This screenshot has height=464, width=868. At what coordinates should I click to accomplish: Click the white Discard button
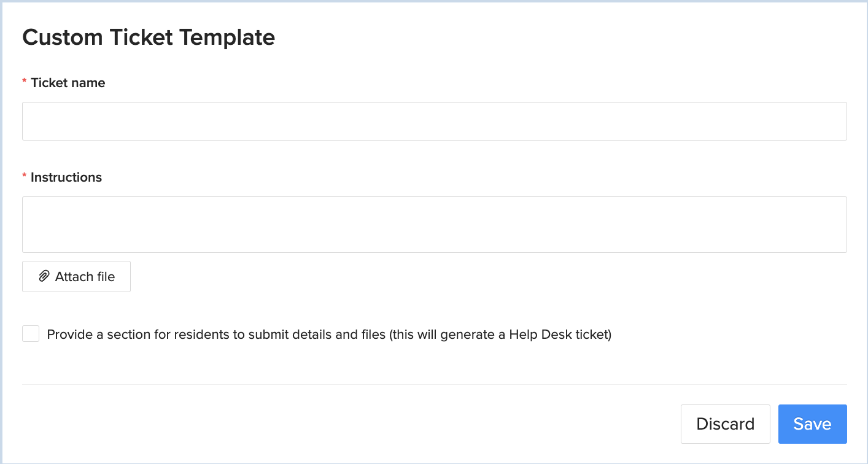[x=725, y=424]
